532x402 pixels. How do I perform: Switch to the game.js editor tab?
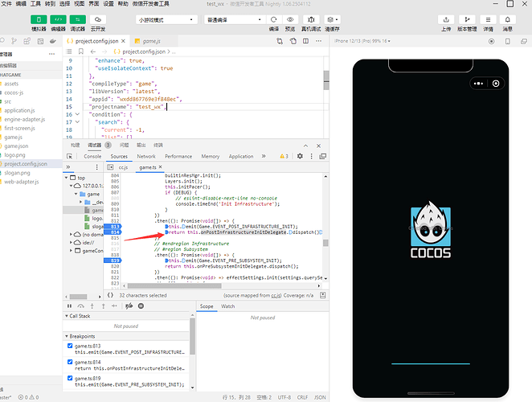[x=151, y=41]
